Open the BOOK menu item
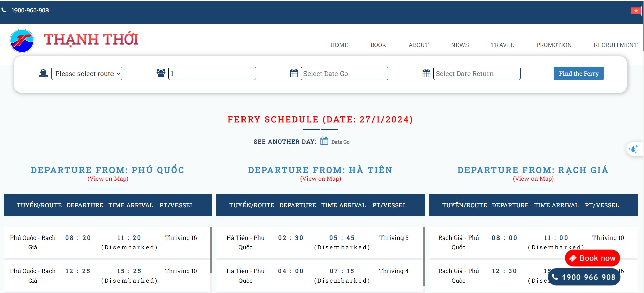Viewport: 644px width, 293px height. click(378, 45)
